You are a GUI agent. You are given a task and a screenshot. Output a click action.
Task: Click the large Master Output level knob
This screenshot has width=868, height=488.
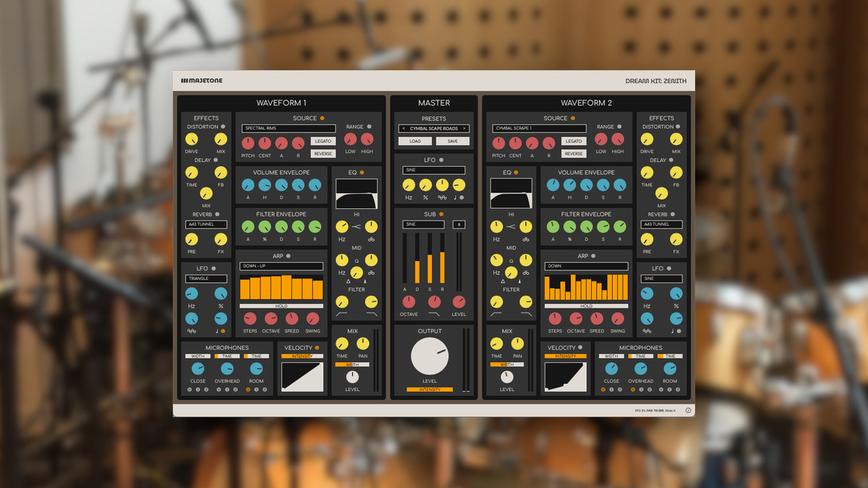coord(430,356)
